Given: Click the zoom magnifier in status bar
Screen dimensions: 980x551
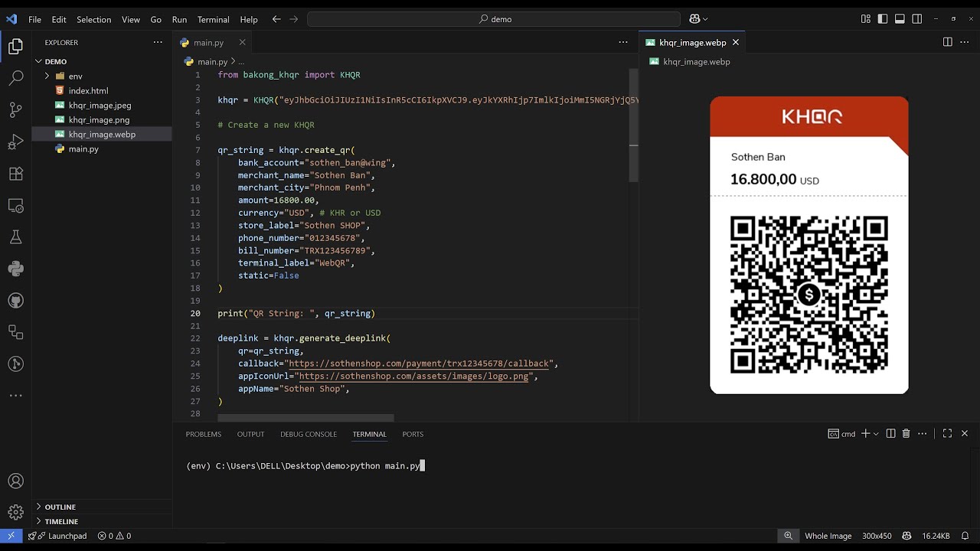Looking at the screenshot, I should (788, 536).
